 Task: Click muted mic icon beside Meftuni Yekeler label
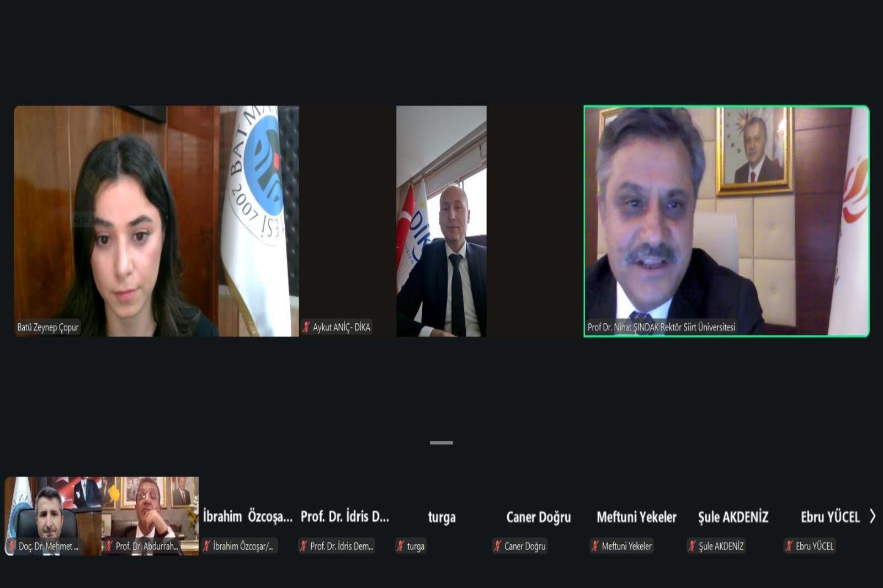click(x=594, y=546)
